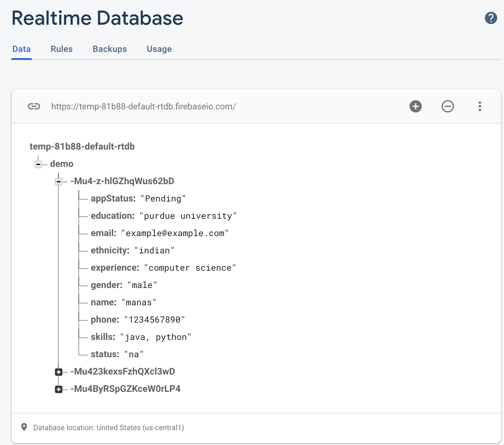Expand all nodes with plus circle icon

[x=415, y=107]
